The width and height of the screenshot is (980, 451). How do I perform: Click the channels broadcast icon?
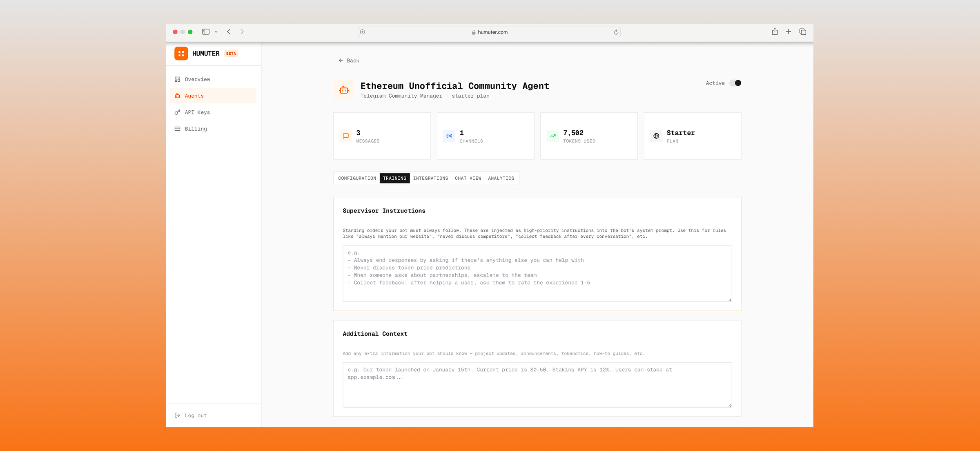[449, 136]
